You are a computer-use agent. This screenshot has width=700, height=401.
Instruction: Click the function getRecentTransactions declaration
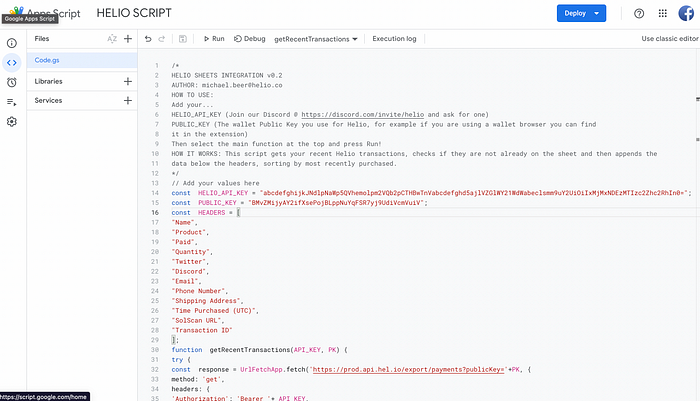259,350
